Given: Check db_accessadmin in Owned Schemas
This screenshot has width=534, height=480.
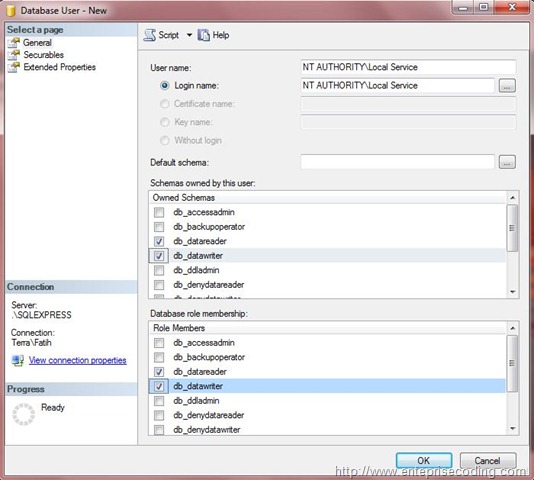Looking at the screenshot, I should click(x=159, y=212).
